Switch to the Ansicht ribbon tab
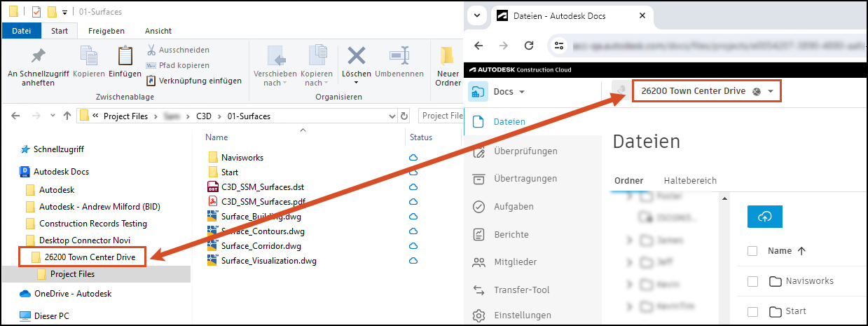Screen dimensions: 868x326 point(158,31)
